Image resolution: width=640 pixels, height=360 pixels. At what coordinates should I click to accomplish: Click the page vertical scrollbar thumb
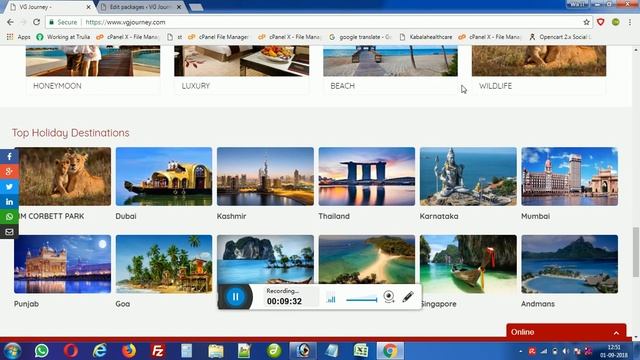636,252
